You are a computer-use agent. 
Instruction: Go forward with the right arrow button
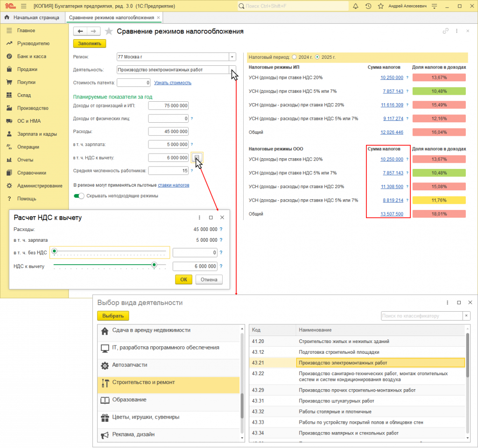[93, 31]
